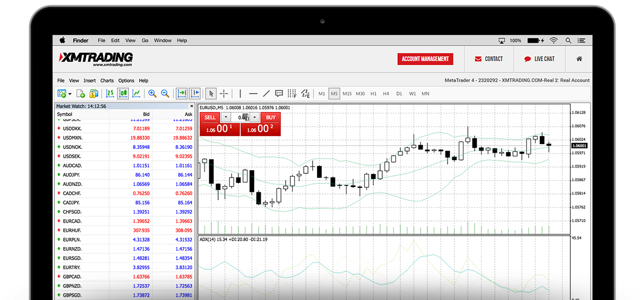Set timeframe to H4
The image size is (644, 300).
386,94
